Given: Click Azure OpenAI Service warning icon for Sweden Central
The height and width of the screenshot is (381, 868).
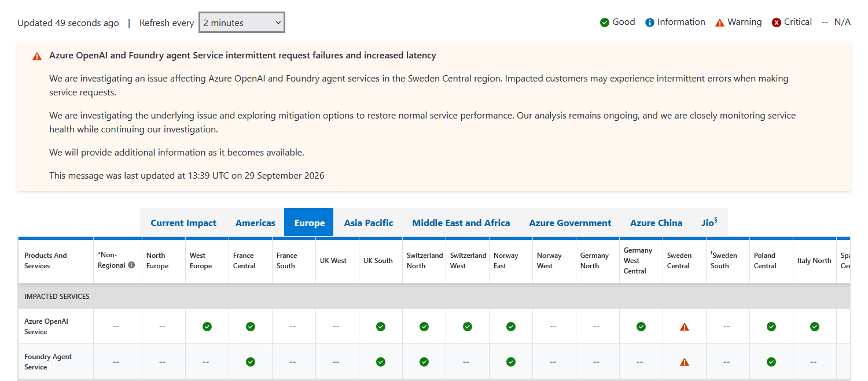Looking at the screenshot, I should coord(685,327).
